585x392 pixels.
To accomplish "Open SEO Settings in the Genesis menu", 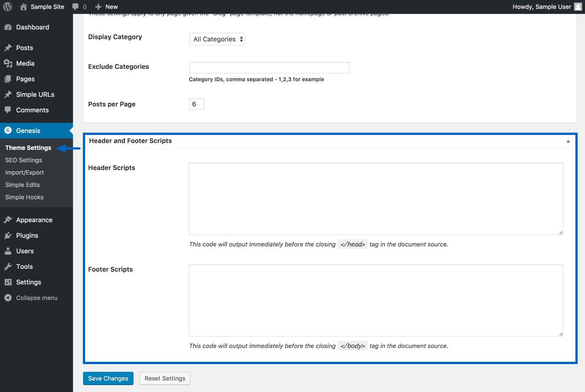I will [23, 160].
